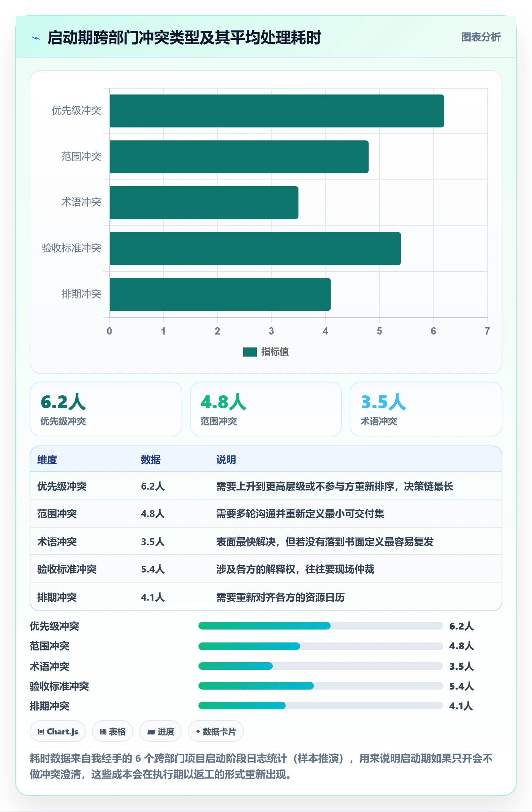
Task: Open the 3.5人 术语冲突 data card
Action: [x=426, y=409]
